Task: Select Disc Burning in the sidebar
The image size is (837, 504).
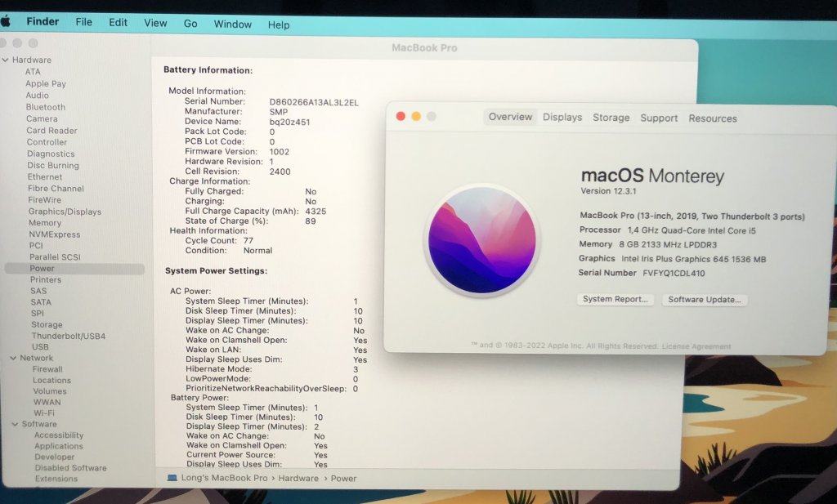Action: pyautogui.click(x=53, y=165)
